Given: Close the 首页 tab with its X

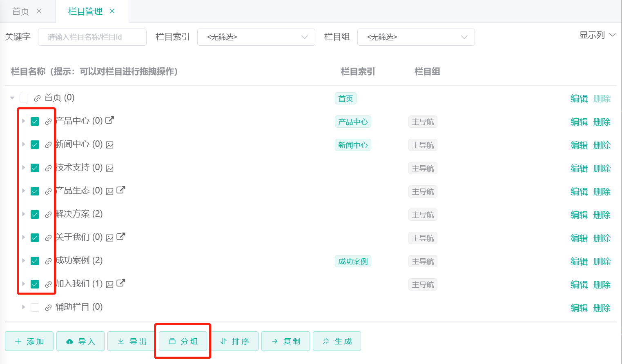Looking at the screenshot, I should tap(39, 11).
